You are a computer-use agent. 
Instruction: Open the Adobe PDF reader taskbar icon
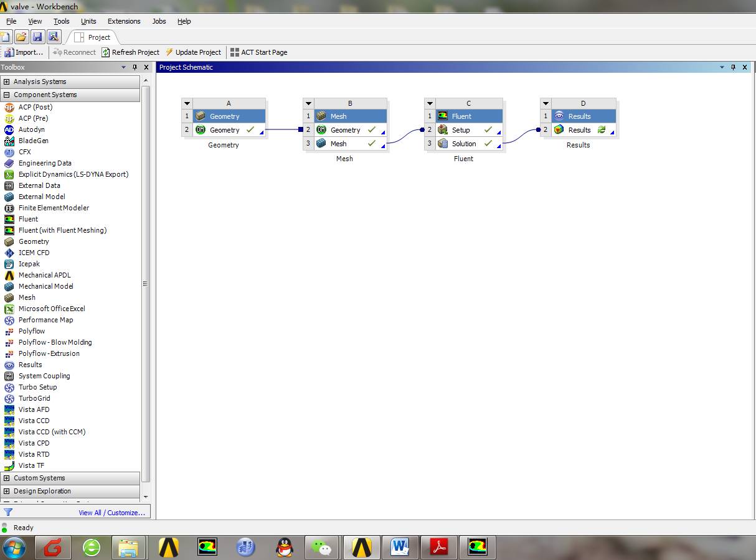(x=440, y=548)
